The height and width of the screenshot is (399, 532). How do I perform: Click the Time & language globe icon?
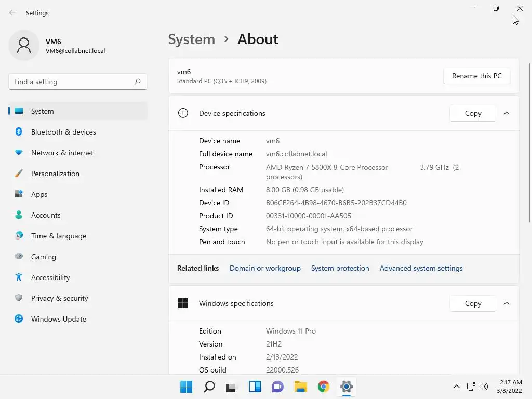coord(19,235)
